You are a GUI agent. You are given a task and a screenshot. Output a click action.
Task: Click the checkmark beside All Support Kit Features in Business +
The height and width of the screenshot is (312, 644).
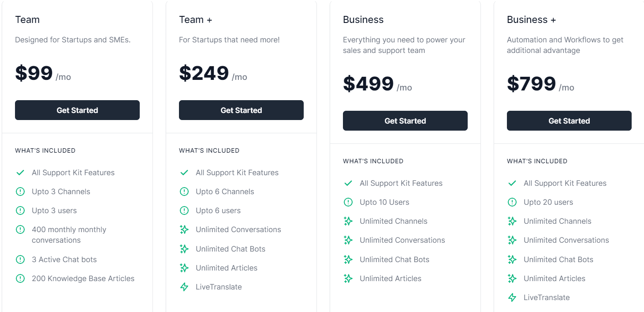click(512, 183)
